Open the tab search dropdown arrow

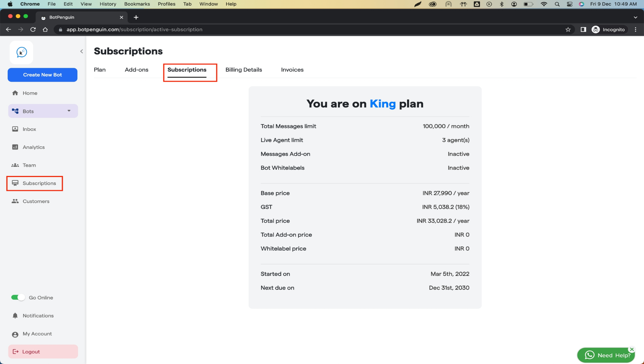click(635, 17)
